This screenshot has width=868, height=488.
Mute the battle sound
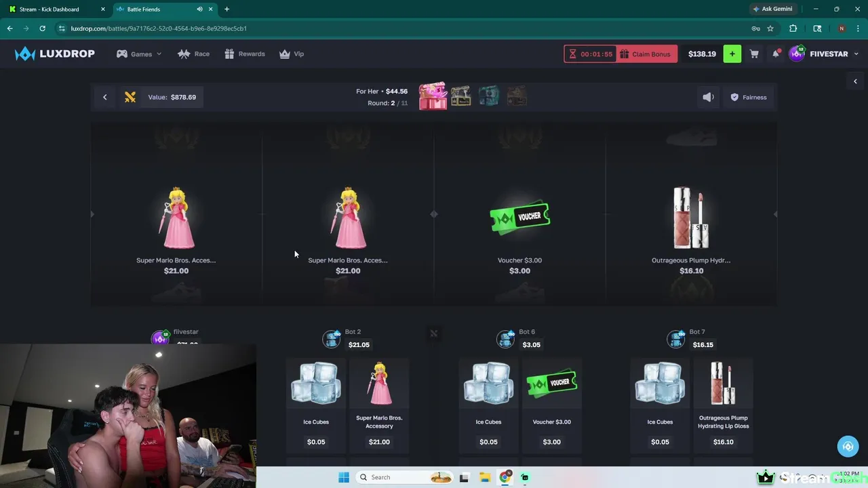pos(708,97)
